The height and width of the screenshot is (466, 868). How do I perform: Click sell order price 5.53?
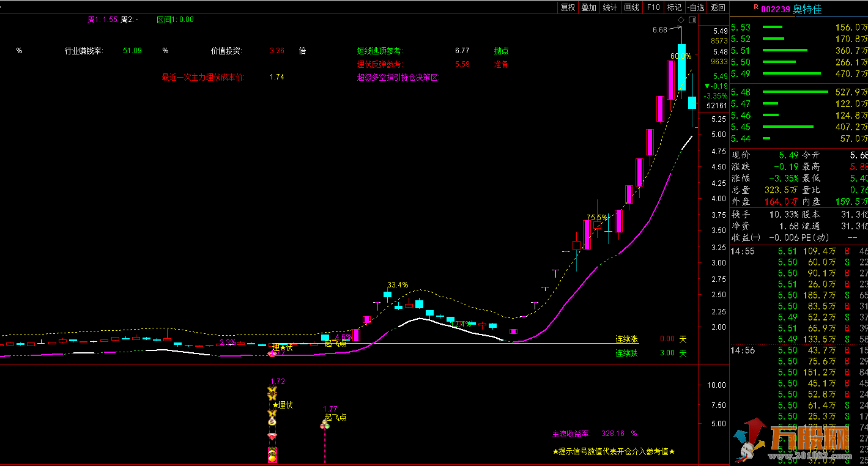click(x=741, y=28)
